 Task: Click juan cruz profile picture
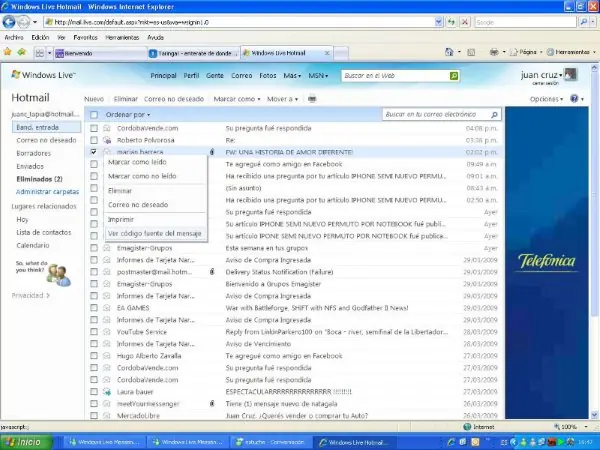point(571,75)
